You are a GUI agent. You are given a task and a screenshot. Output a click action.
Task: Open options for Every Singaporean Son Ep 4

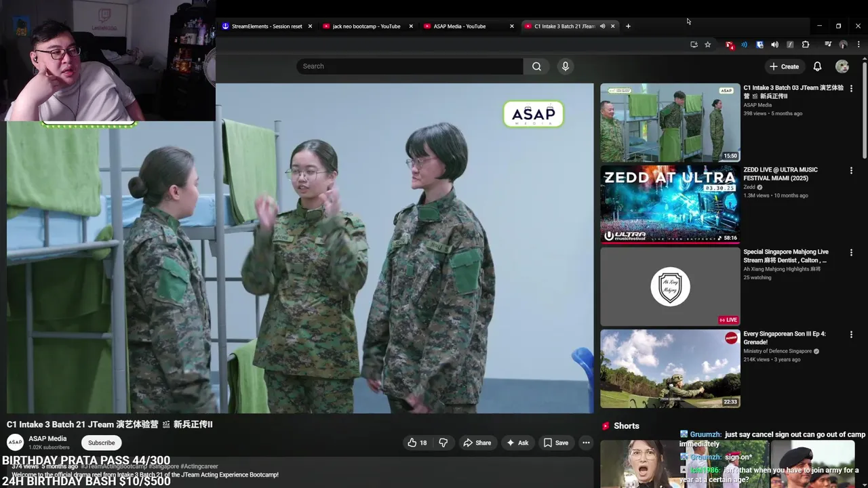(851, 335)
